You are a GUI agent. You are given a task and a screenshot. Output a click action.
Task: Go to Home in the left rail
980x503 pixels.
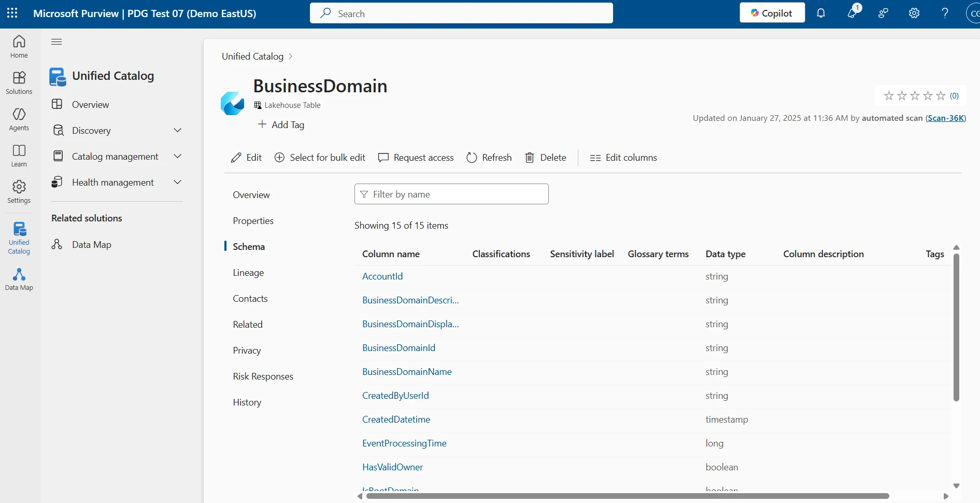tap(19, 46)
